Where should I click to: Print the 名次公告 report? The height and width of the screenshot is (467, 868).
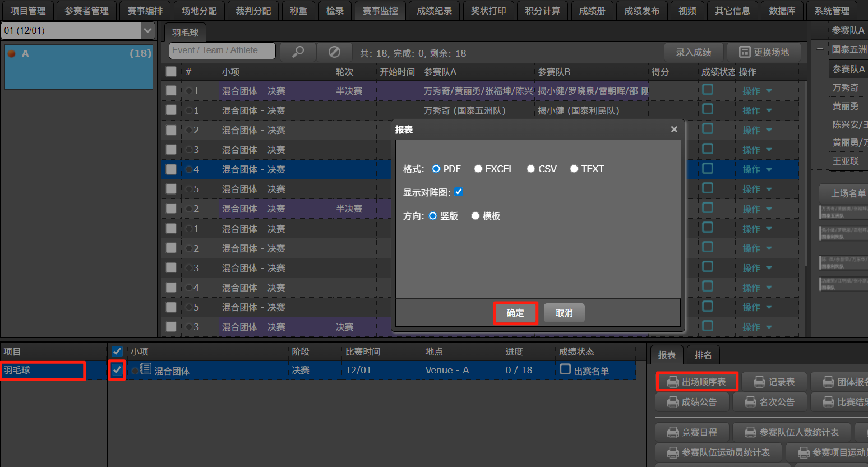770,402
